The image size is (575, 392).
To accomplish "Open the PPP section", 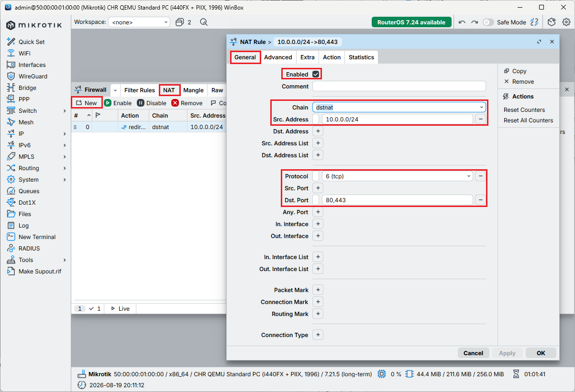I will [x=24, y=99].
